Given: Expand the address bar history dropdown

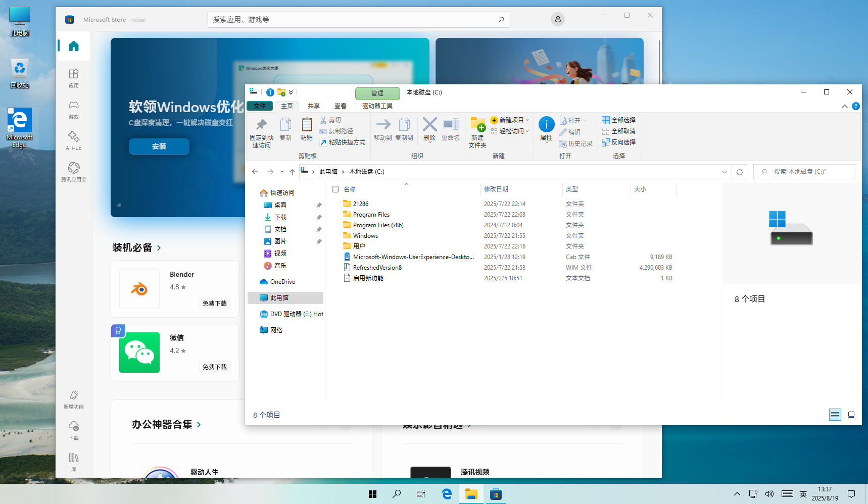Looking at the screenshot, I should (725, 172).
